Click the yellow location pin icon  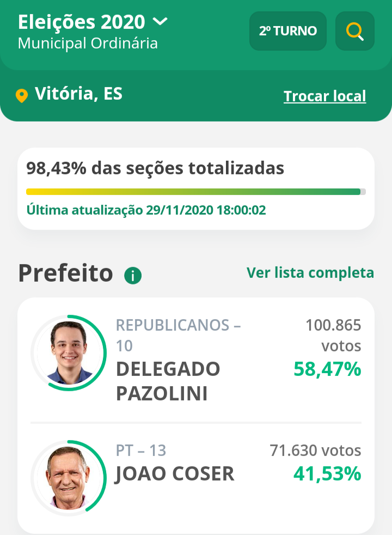tap(22, 96)
